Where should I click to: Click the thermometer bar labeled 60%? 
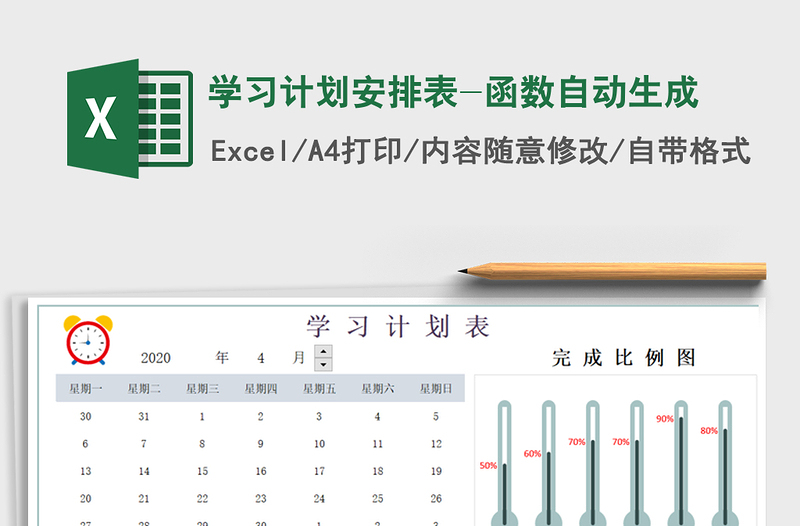548,463
